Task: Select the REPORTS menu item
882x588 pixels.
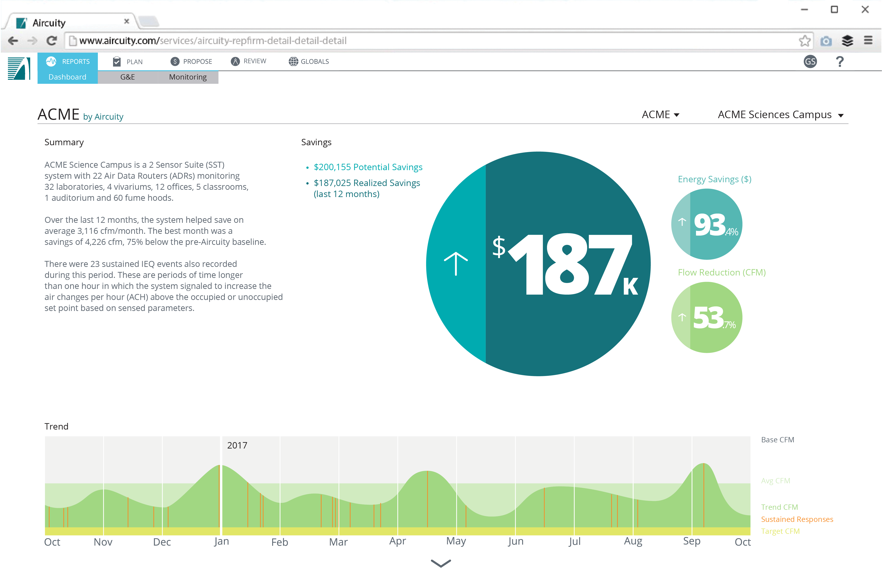Action: [68, 61]
